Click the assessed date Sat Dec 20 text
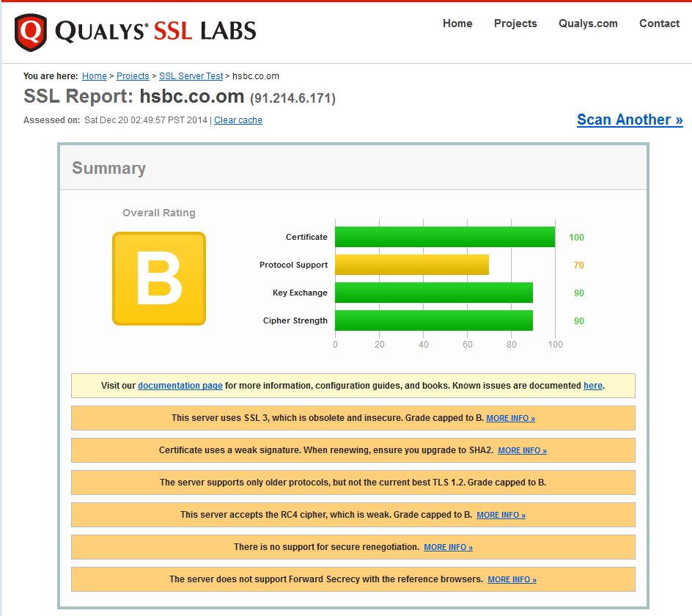This screenshot has width=692, height=616. [x=146, y=120]
